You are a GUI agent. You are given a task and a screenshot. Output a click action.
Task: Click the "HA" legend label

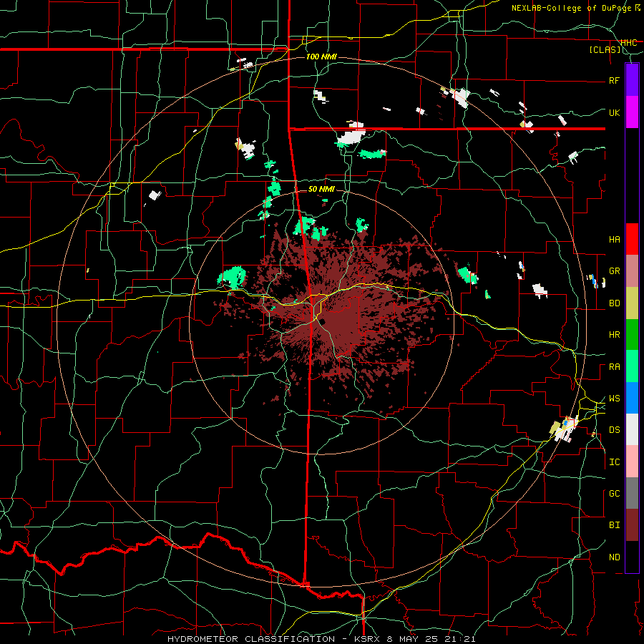click(614, 239)
